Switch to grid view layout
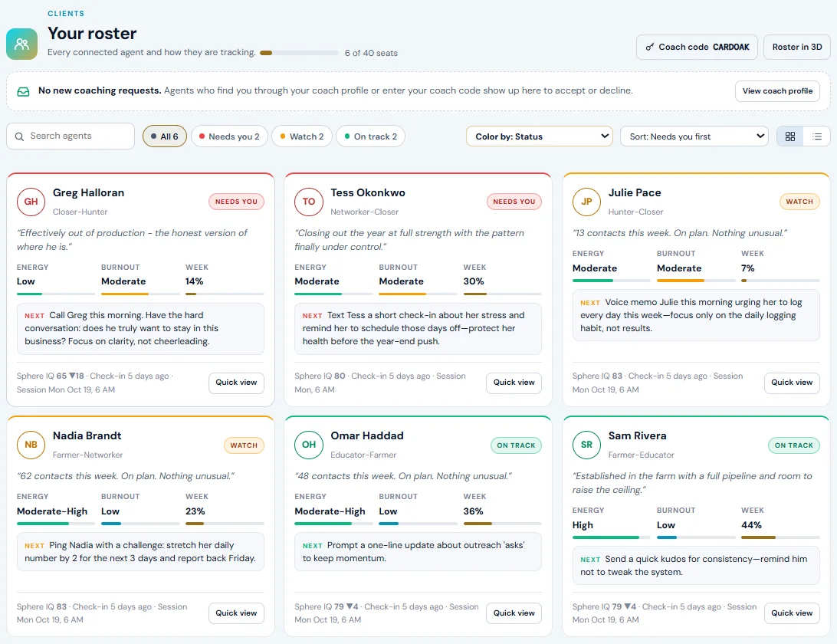This screenshot has width=837, height=644. [790, 136]
